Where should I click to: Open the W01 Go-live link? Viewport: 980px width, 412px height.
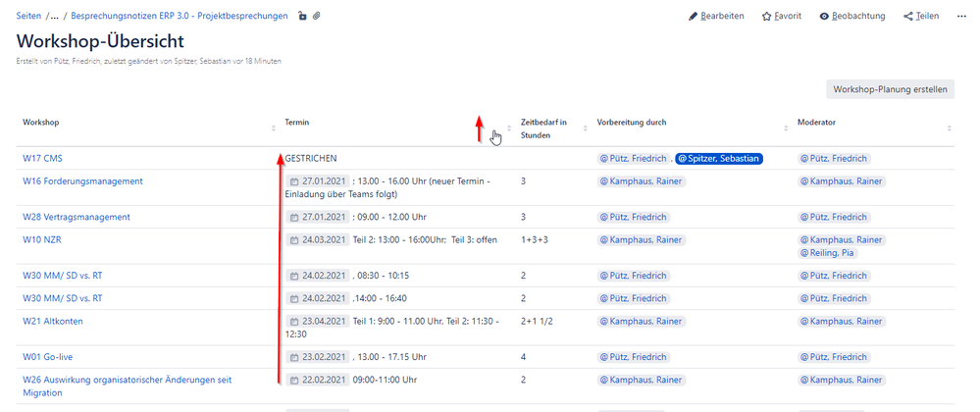pos(49,357)
